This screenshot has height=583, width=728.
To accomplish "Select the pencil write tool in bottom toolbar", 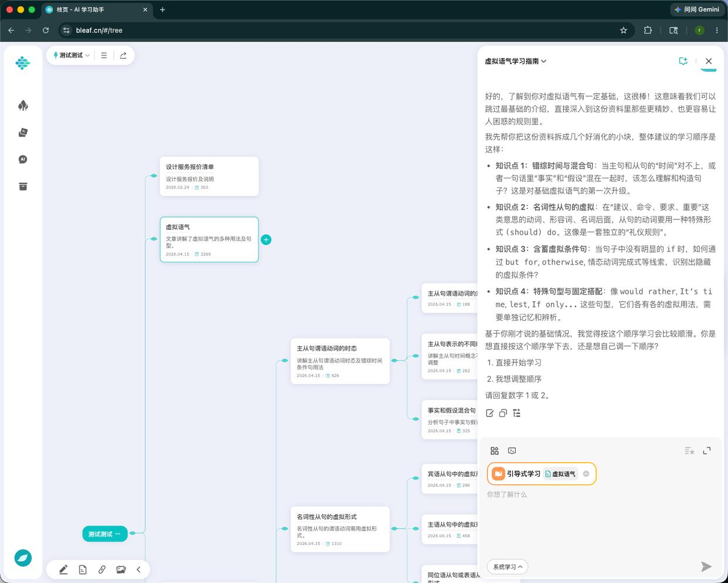I will pos(63,570).
